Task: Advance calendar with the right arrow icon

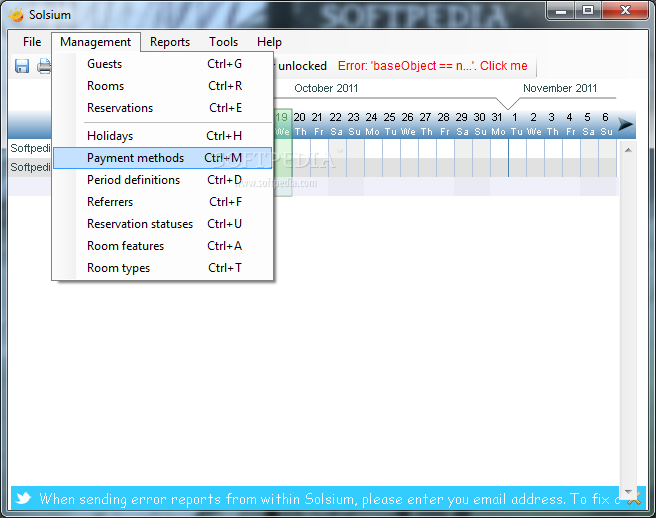Action: (x=626, y=124)
